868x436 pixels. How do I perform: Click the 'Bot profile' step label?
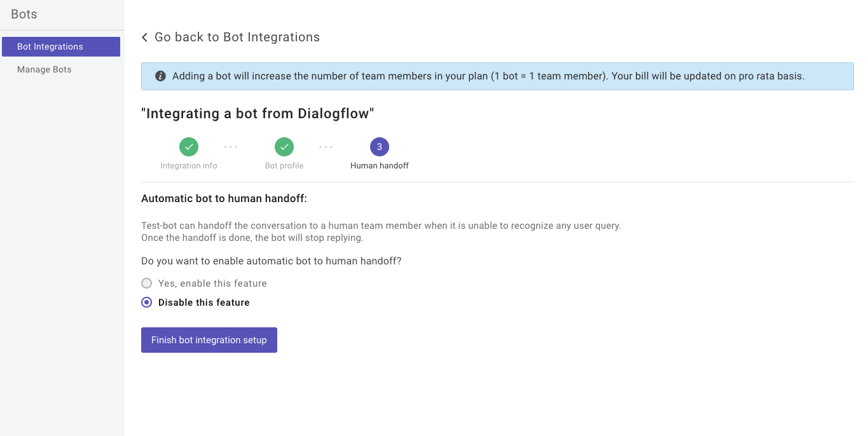pos(284,166)
